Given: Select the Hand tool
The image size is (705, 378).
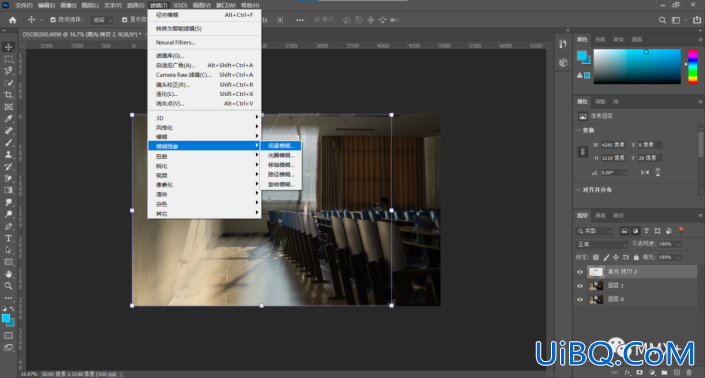Looking at the screenshot, I should (x=9, y=274).
